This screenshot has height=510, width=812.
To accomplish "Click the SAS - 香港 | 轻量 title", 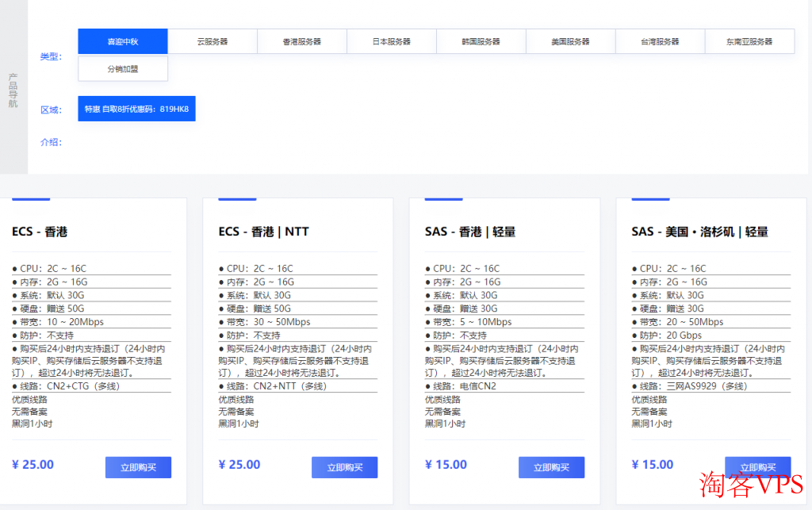I will pyautogui.click(x=470, y=232).
